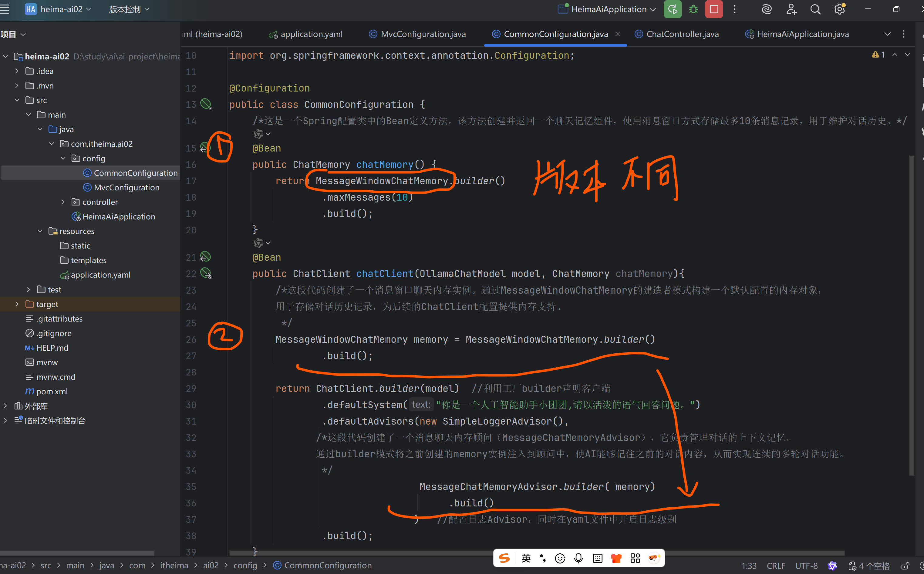Toggle Sogou voice input microphone
This screenshot has height=574, width=924.
[x=578, y=558]
